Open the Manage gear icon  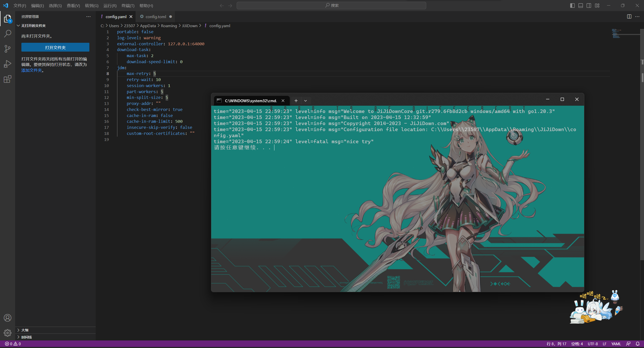[x=8, y=333]
